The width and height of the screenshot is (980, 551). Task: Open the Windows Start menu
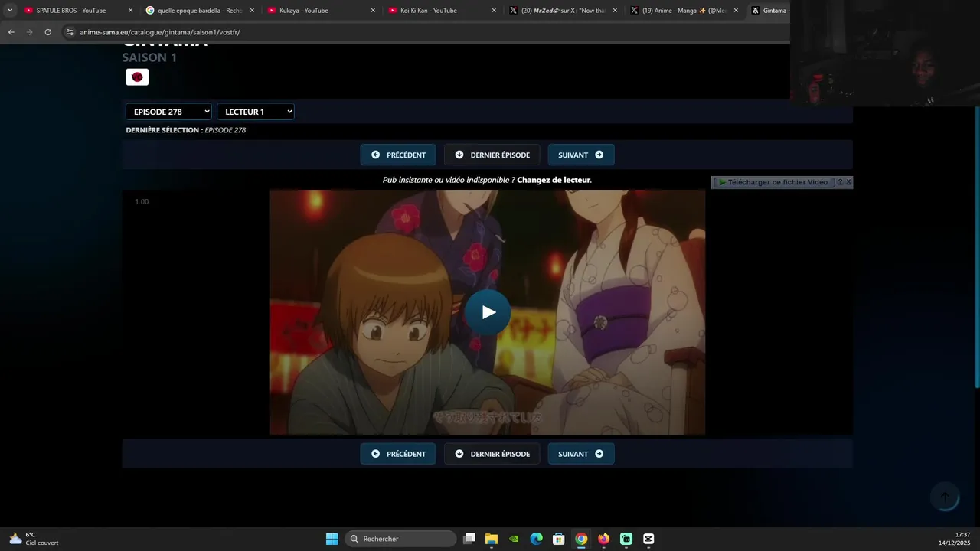[332, 539]
